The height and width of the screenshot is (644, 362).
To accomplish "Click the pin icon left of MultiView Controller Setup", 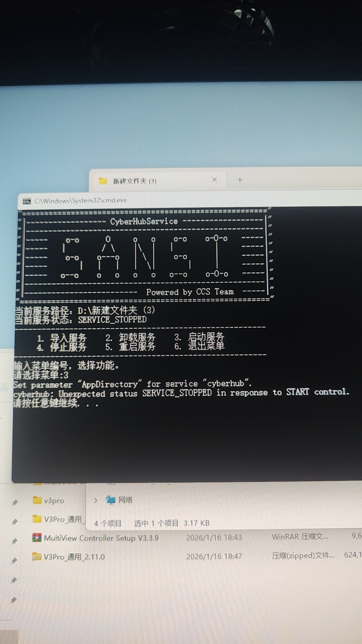I will point(15,541).
